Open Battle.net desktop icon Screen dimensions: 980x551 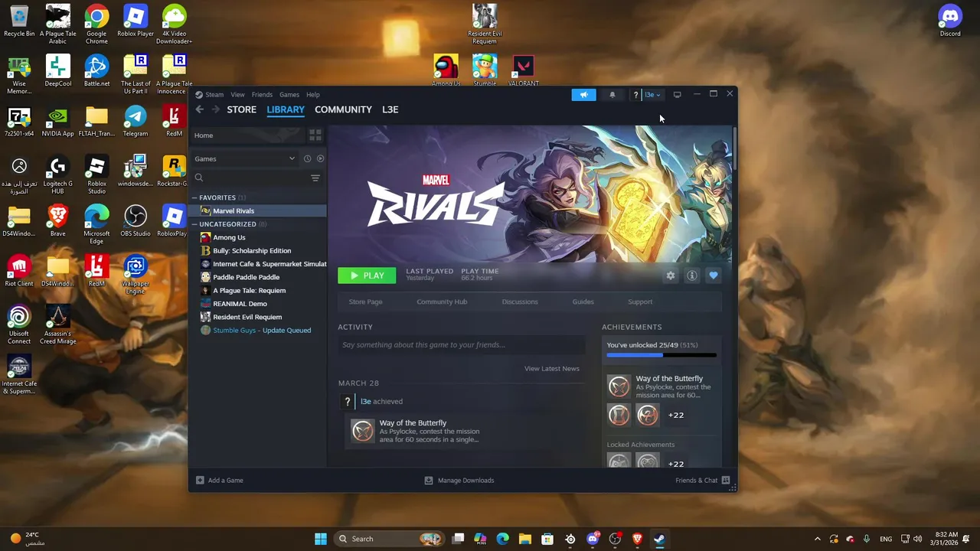(x=96, y=71)
